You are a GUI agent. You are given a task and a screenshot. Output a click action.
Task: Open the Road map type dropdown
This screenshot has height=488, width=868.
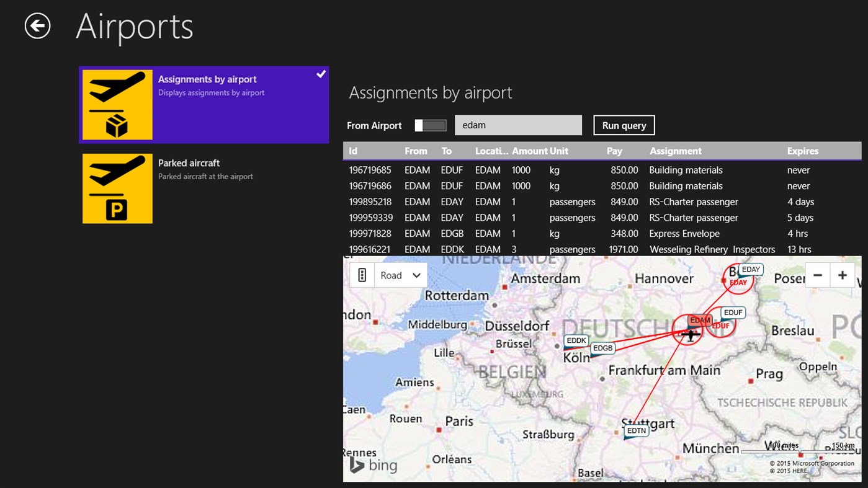401,275
